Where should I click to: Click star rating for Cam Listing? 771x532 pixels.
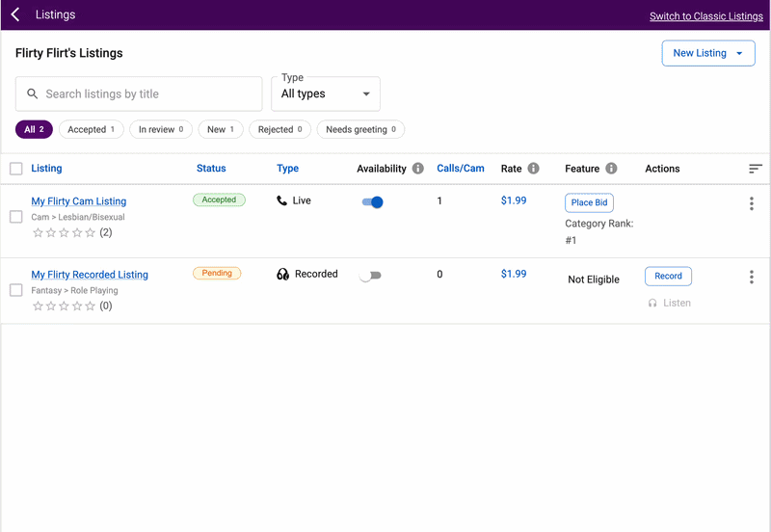(x=64, y=232)
